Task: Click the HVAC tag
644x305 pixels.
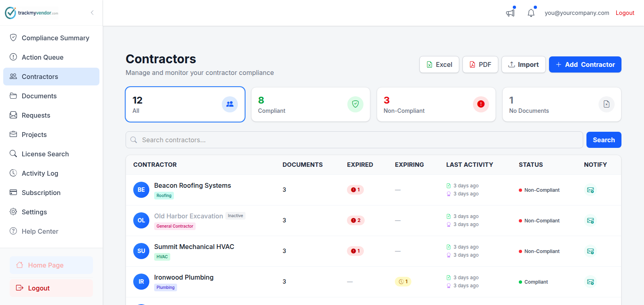Action: (x=162, y=257)
